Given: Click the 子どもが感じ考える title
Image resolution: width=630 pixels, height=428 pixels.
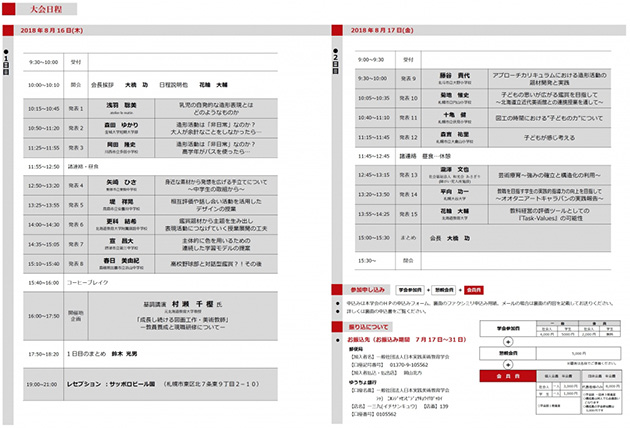Looking at the screenshot, I should click(549, 137).
